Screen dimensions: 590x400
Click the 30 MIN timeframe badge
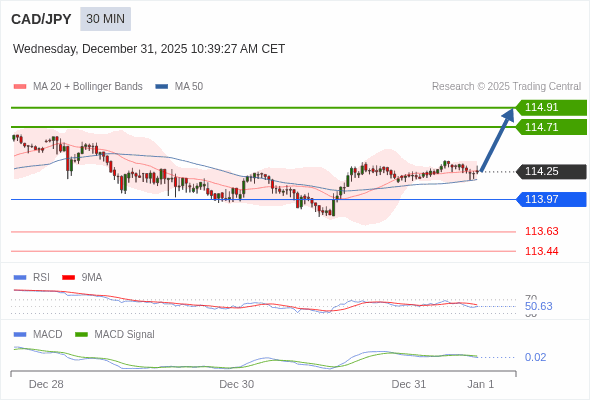point(105,19)
